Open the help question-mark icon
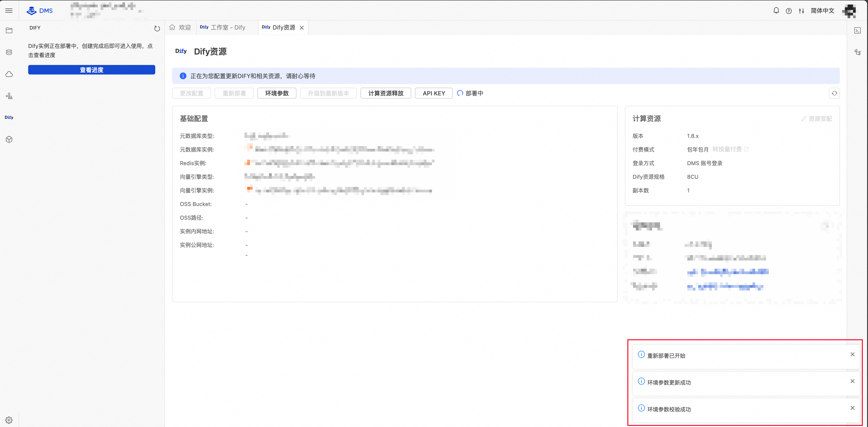Screen dimensions: 868x427 coord(789,11)
